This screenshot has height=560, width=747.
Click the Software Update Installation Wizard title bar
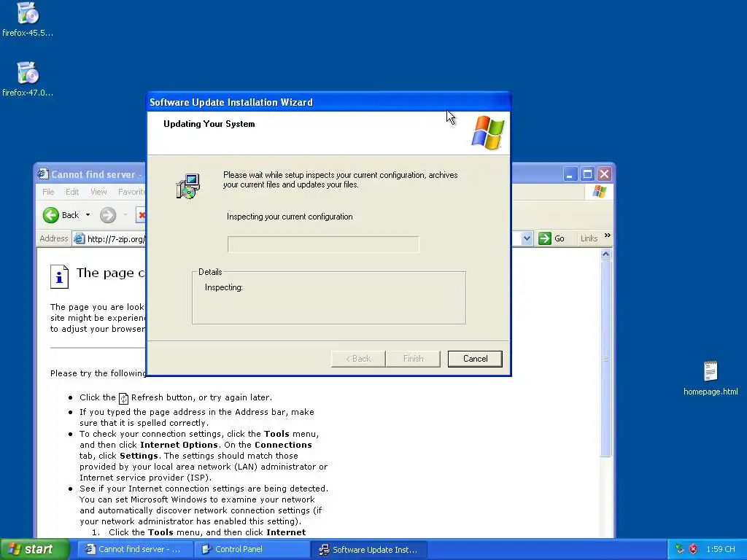[x=329, y=102]
